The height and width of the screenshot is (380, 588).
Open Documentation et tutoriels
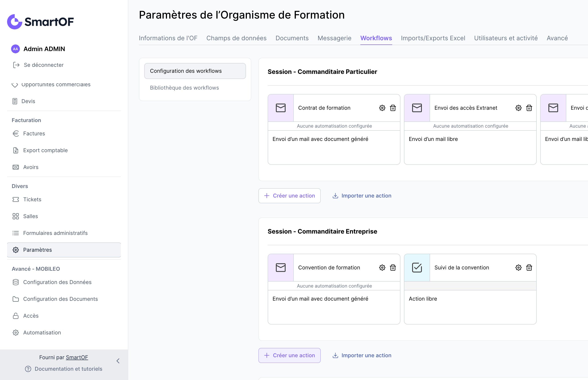point(68,369)
